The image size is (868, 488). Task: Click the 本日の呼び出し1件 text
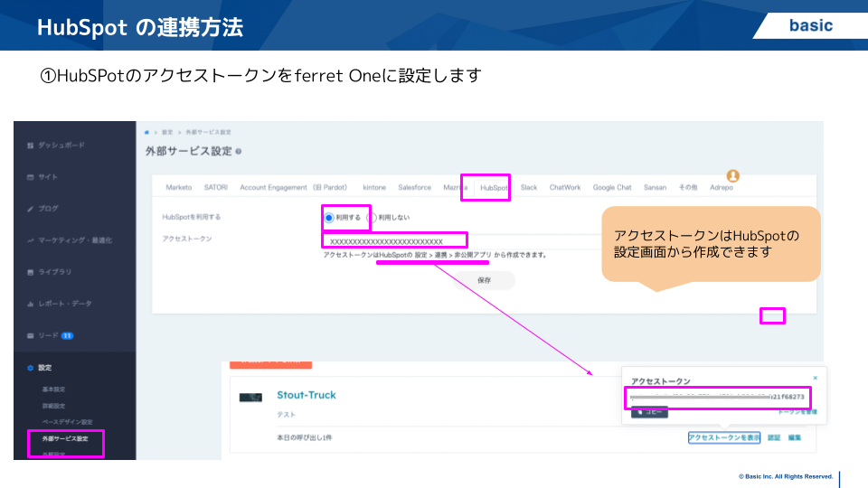coord(305,437)
